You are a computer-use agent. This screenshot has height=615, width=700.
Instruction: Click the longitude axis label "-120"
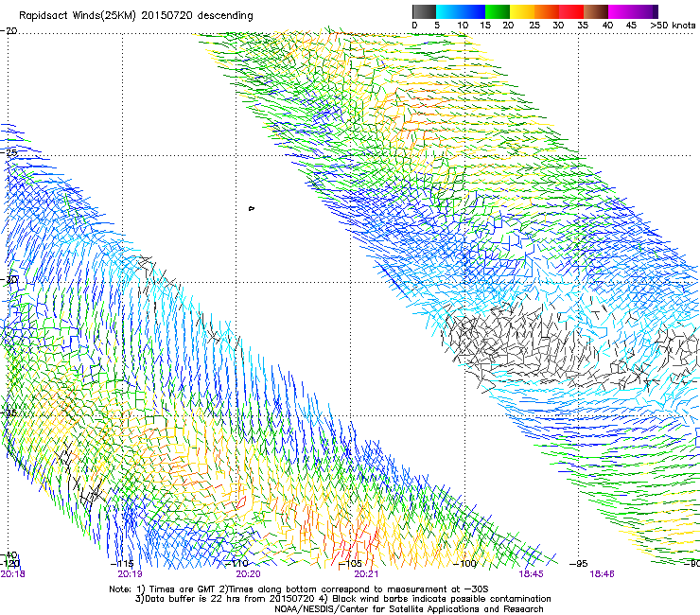coord(9,564)
